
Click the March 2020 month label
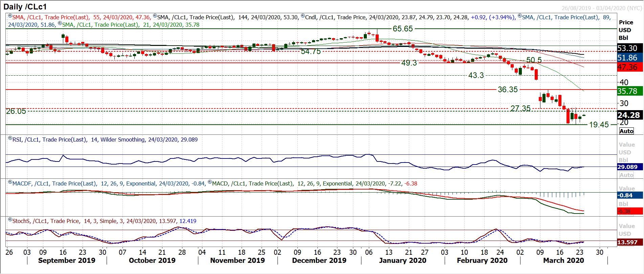(563, 260)
